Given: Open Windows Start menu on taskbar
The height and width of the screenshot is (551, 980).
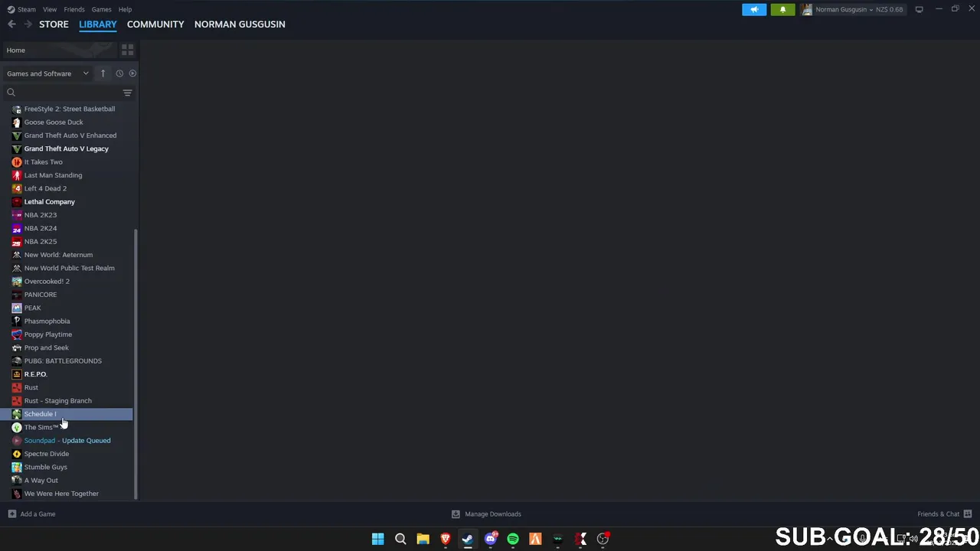Looking at the screenshot, I should (377, 539).
